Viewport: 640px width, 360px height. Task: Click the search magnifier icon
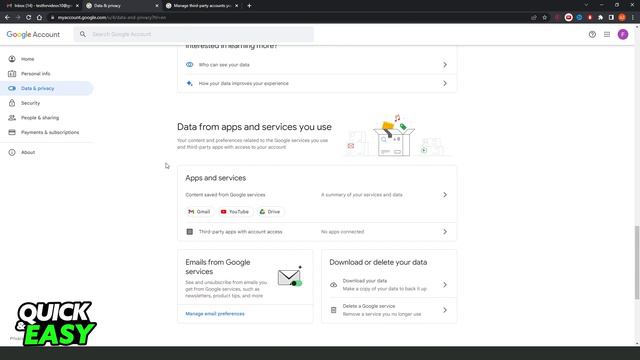coord(83,34)
